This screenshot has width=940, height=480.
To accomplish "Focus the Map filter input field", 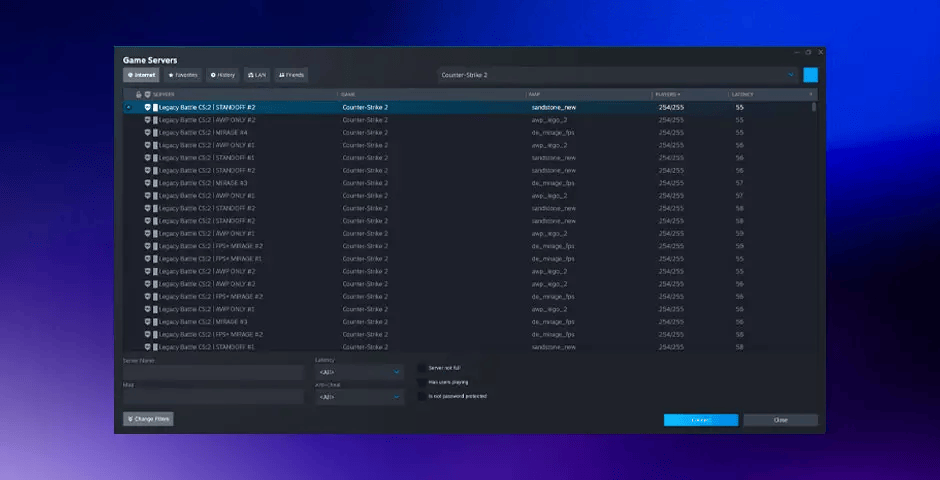I will (x=213, y=397).
